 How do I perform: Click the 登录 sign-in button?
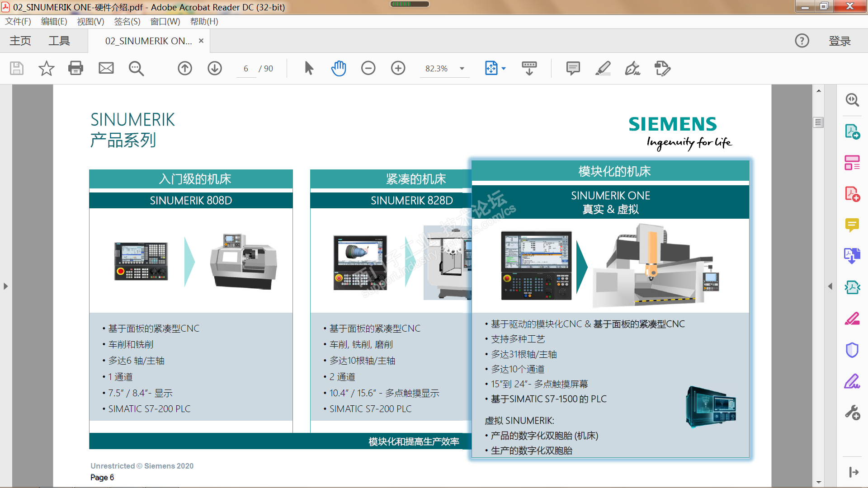pyautogui.click(x=840, y=41)
